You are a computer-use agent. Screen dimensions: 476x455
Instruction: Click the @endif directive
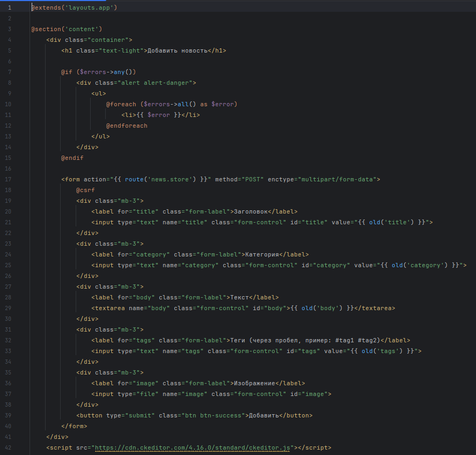72,158
